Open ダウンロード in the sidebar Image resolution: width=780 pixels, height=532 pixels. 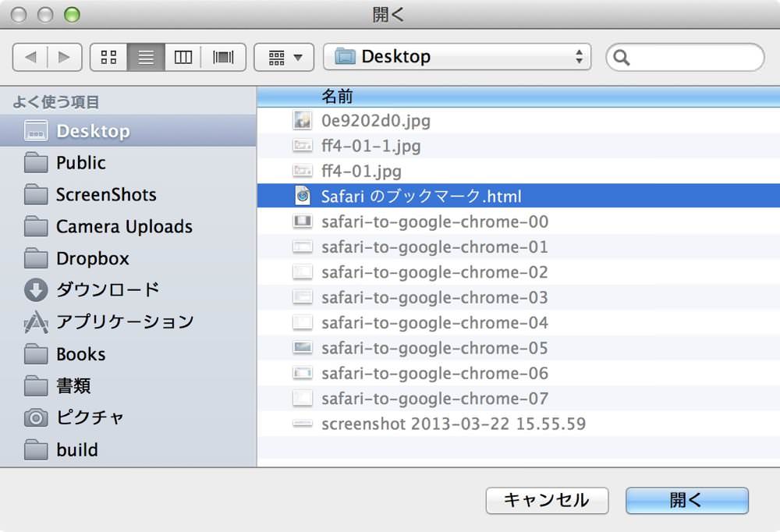pyautogui.click(x=129, y=289)
